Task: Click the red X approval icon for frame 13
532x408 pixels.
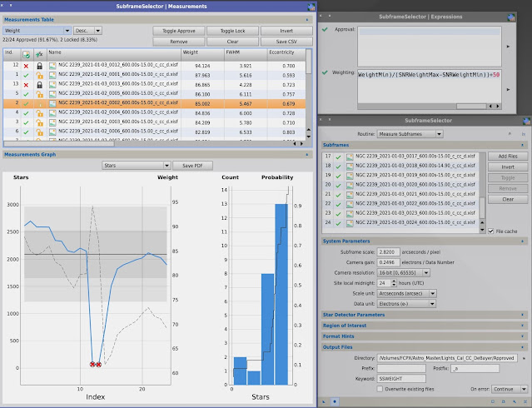Action: pyautogui.click(x=26, y=85)
